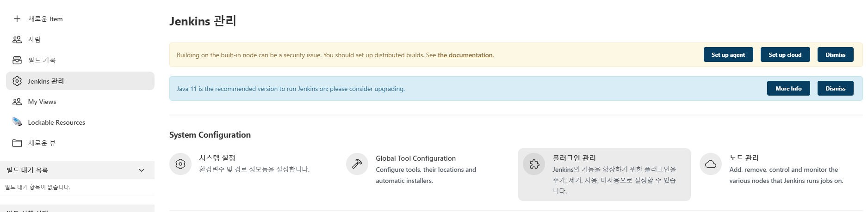Click the System Configuration heading
868x212 pixels.
tap(210, 135)
